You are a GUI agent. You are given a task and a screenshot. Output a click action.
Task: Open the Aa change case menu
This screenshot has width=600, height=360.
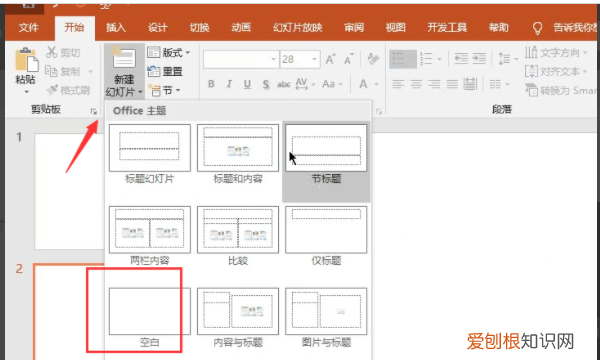(x=332, y=84)
